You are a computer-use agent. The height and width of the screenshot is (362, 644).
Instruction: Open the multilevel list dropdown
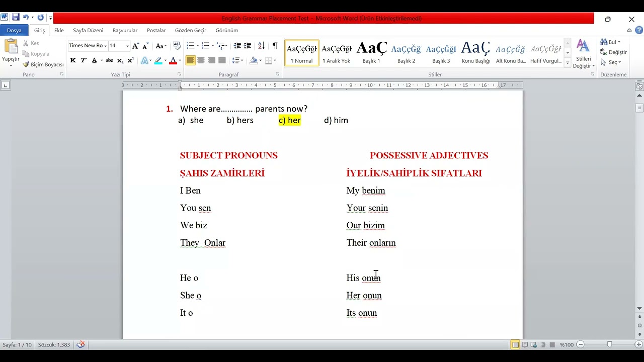point(226,46)
